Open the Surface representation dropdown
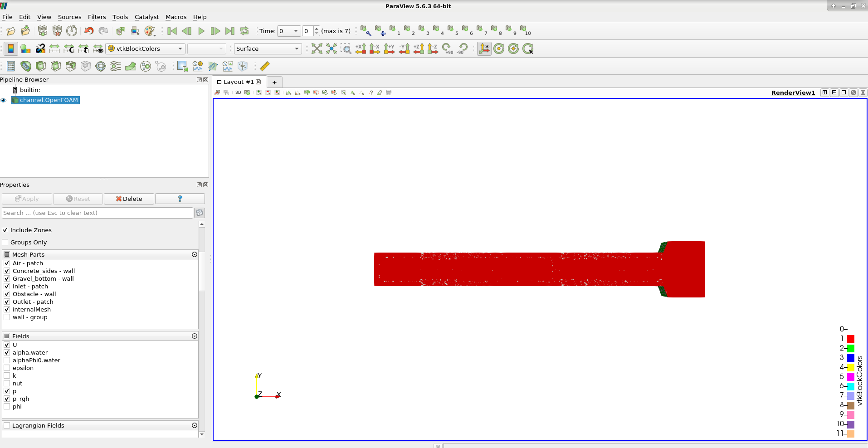Image resolution: width=868 pixels, height=448 pixels. click(x=268, y=49)
